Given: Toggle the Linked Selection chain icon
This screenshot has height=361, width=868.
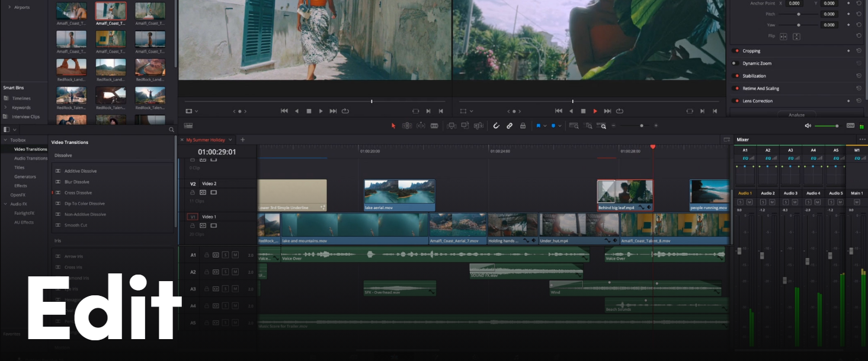Looking at the screenshot, I should (510, 125).
